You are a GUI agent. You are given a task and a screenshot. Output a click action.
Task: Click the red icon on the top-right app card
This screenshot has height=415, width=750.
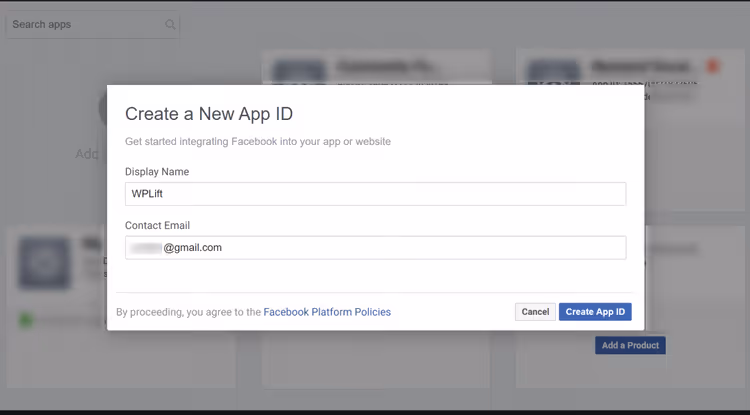coord(713,66)
